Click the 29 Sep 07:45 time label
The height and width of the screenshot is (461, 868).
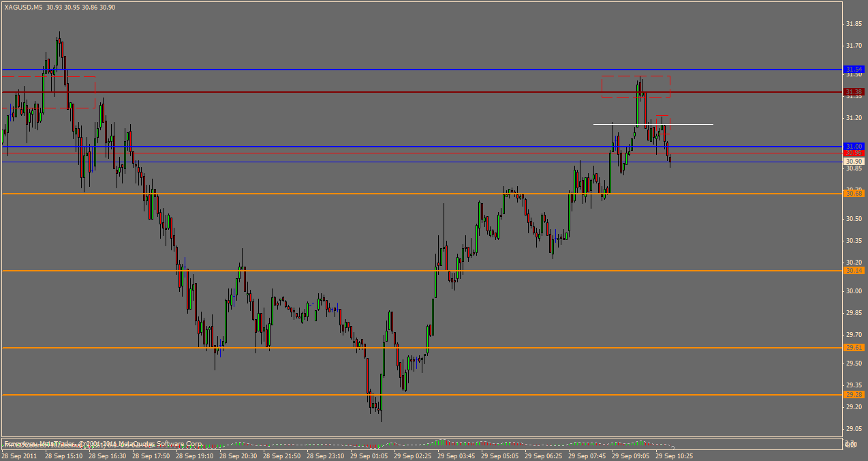(x=587, y=455)
